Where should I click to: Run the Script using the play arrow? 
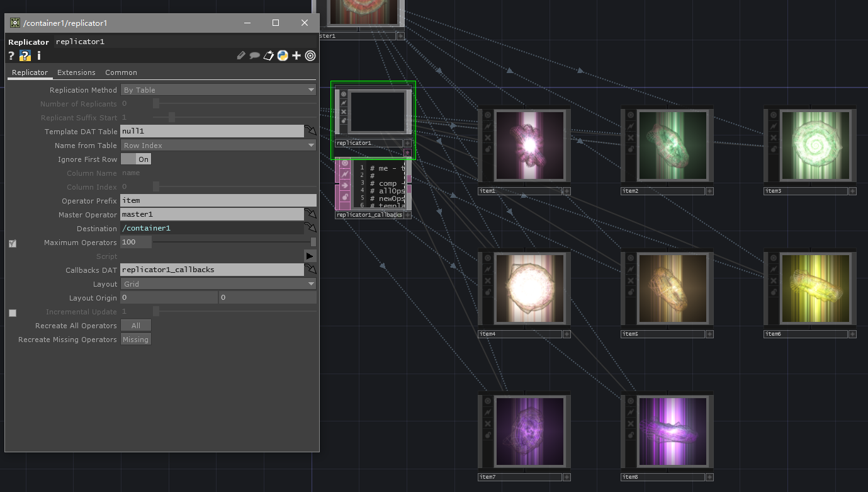(309, 256)
